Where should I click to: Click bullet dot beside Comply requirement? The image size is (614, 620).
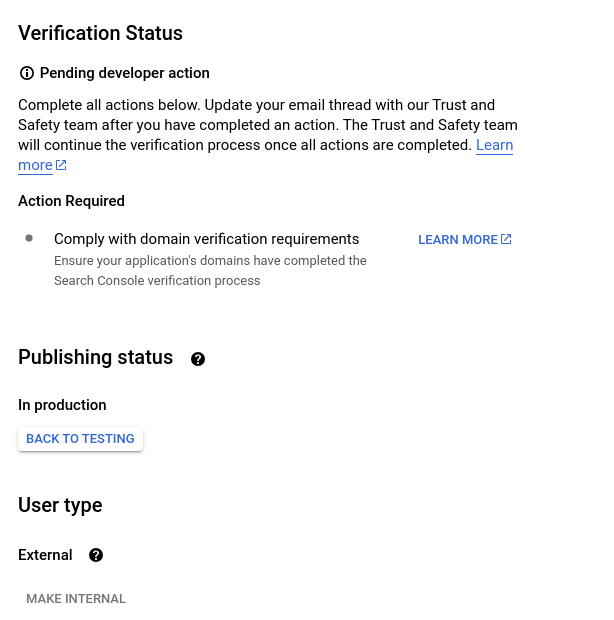click(29, 238)
